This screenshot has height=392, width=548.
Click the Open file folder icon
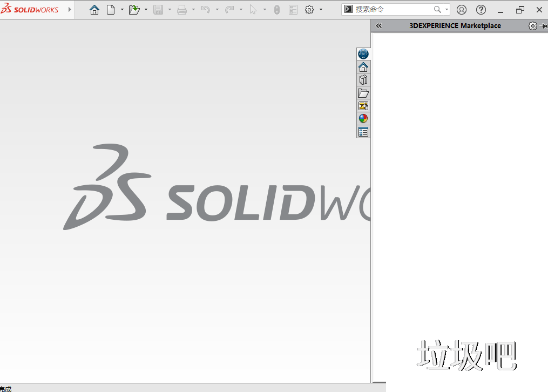coord(134,10)
